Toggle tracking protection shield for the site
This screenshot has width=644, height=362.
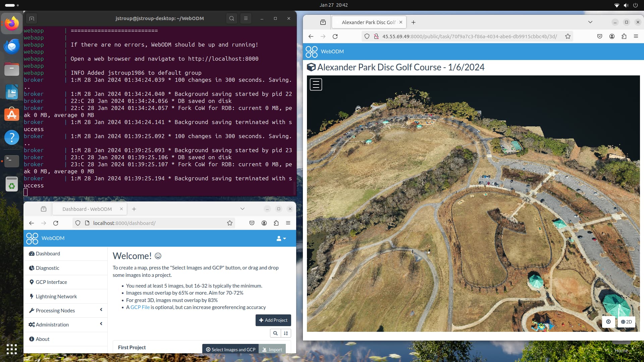[x=367, y=37]
